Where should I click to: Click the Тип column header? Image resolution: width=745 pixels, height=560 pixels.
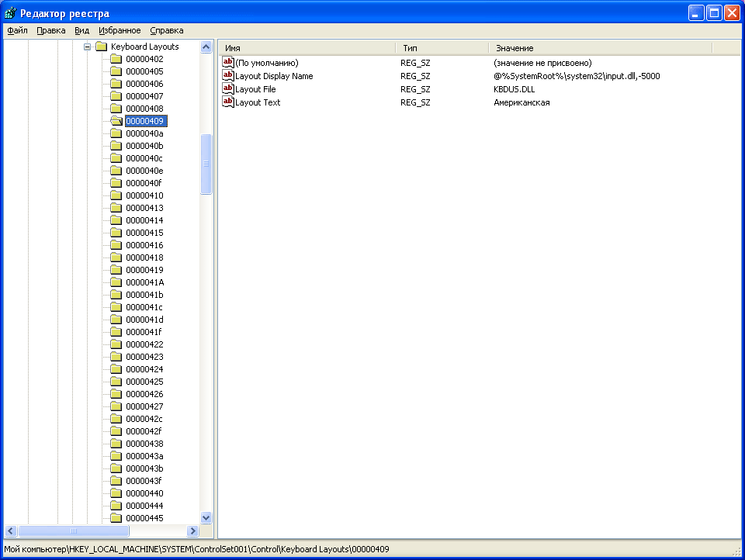point(442,48)
